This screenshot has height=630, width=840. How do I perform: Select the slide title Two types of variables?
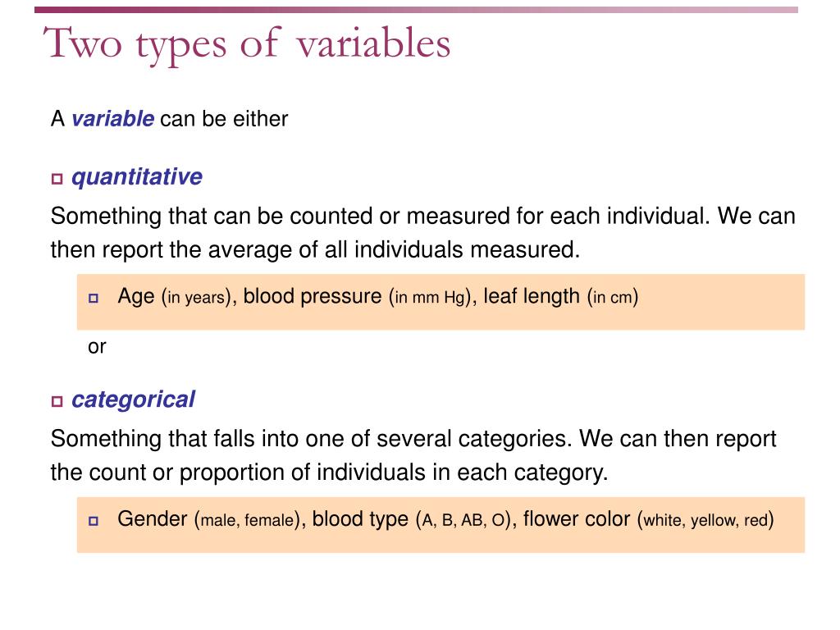247,44
